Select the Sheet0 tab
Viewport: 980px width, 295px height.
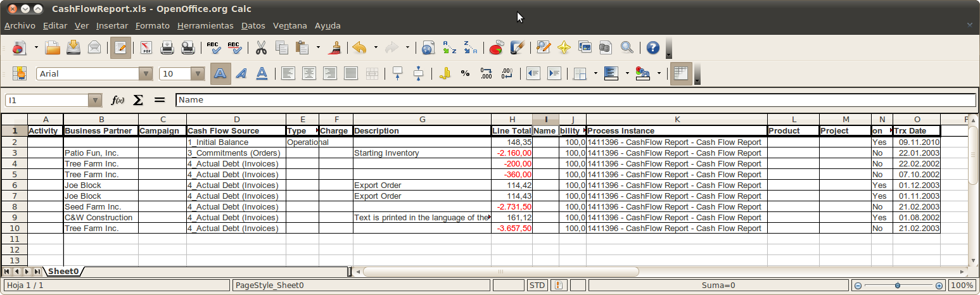coord(64,272)
